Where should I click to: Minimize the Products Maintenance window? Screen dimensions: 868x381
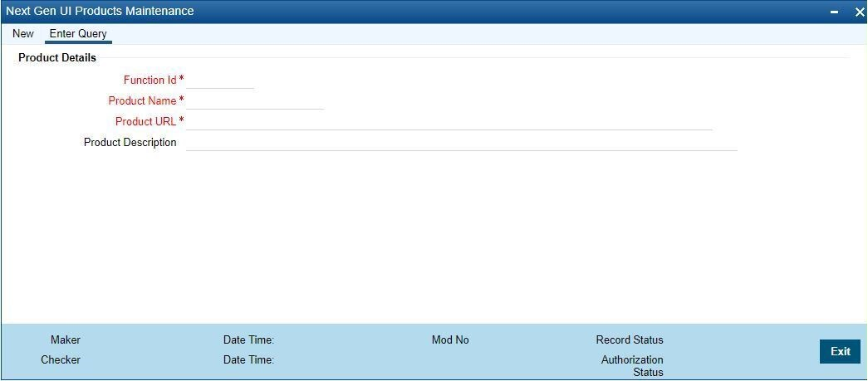(835, 12)
